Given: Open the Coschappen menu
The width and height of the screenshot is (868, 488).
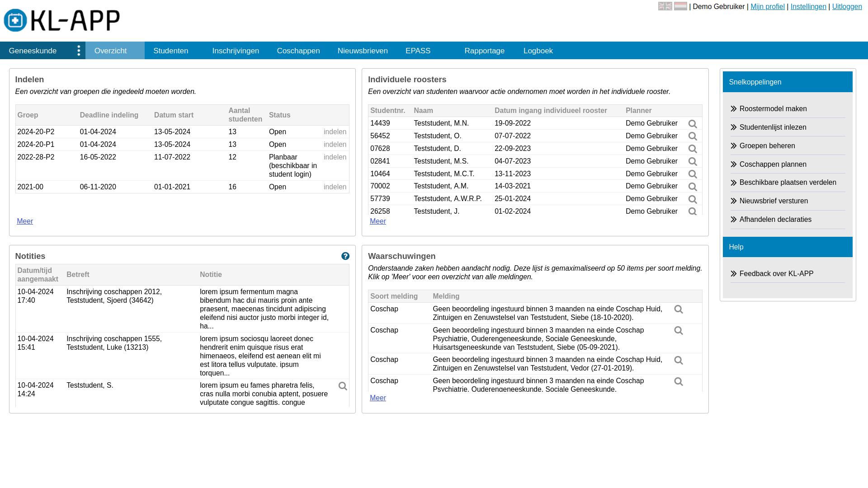Looking at the screenshot, I should click(x=298, y=51).
